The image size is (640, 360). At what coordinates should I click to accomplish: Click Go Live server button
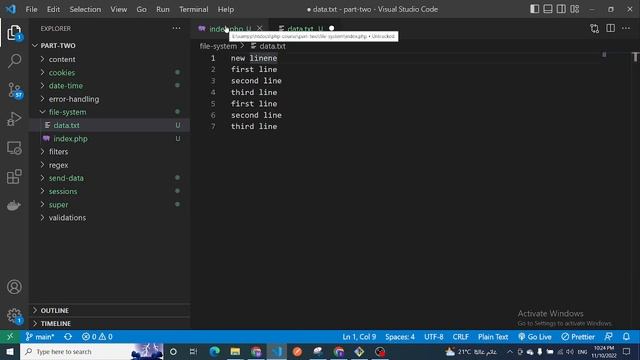click(534, 337)
